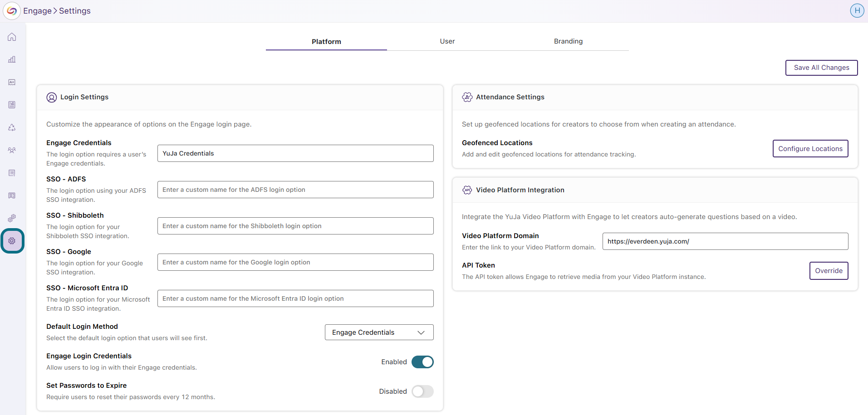Open the user avatar H icon
Viewport: 868px width, 415px height.
click(x=857, y=10)
